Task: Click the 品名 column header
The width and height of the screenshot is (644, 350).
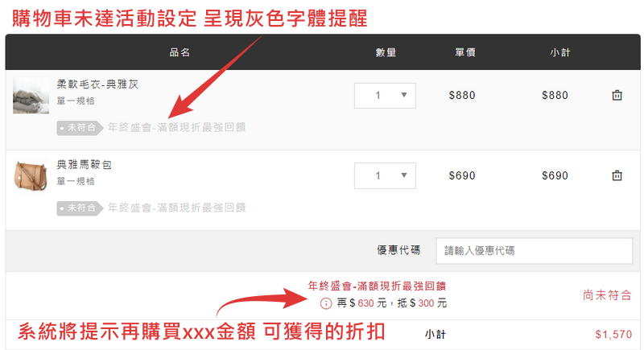Action: coord(180,52)
